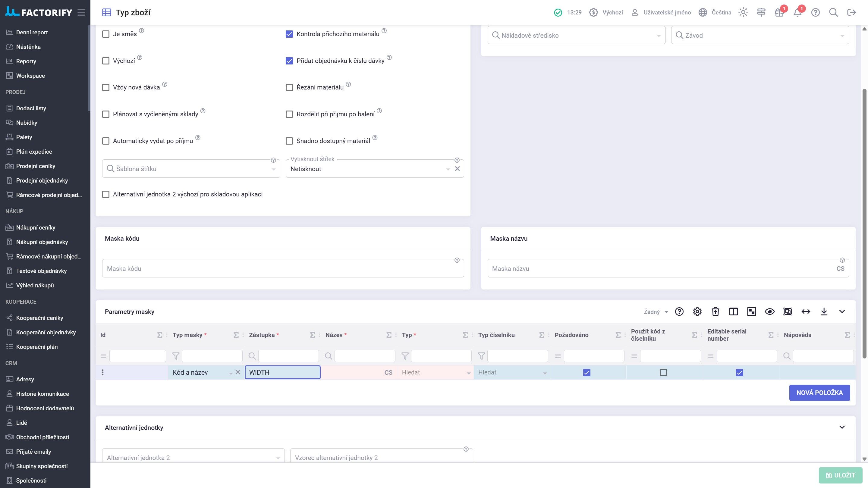The image size is (868, 488).
Task: Click the NOVÁ POLOŽKA button
Action: [x=819, y=393]
